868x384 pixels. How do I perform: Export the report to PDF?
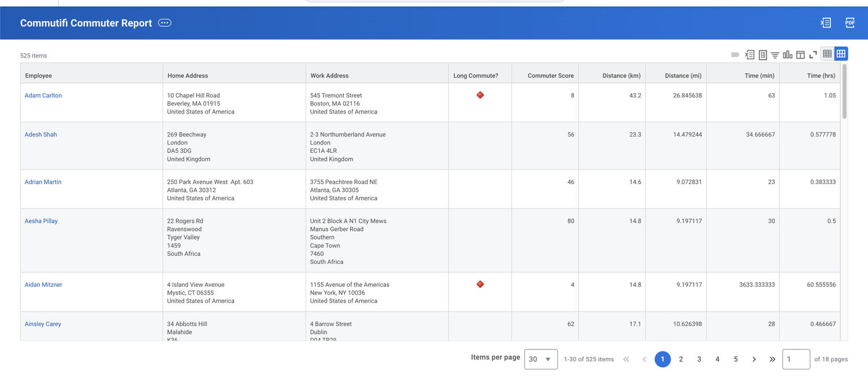(849, 23)
